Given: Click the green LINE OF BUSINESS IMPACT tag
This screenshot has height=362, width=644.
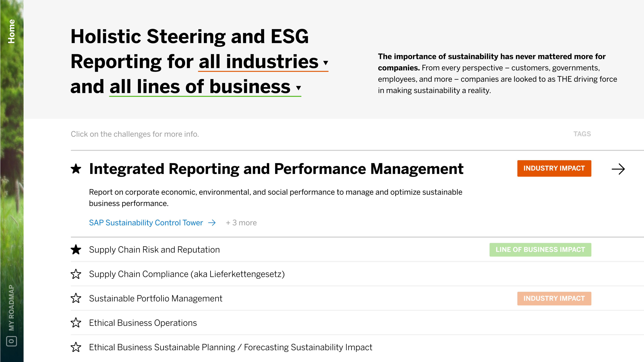Looking at the screenshot, I should coord(540,250).
